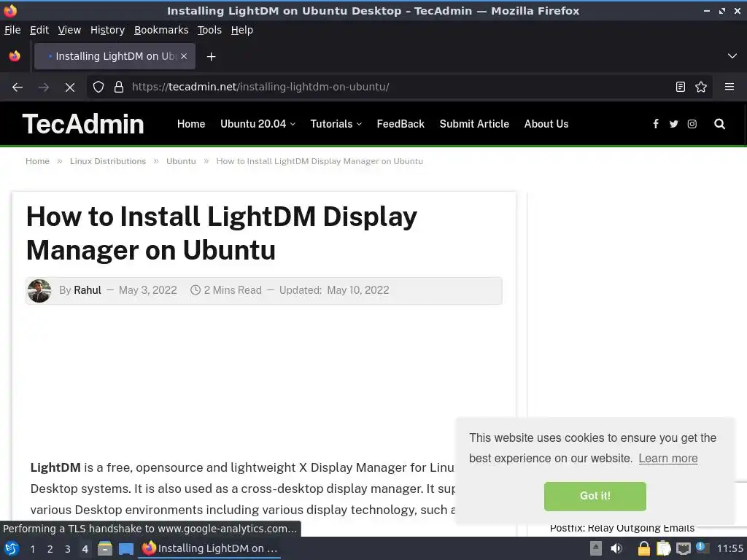Expand the Tutorials nav dropdown
747x560 pixels.
(x=336, y=124)
